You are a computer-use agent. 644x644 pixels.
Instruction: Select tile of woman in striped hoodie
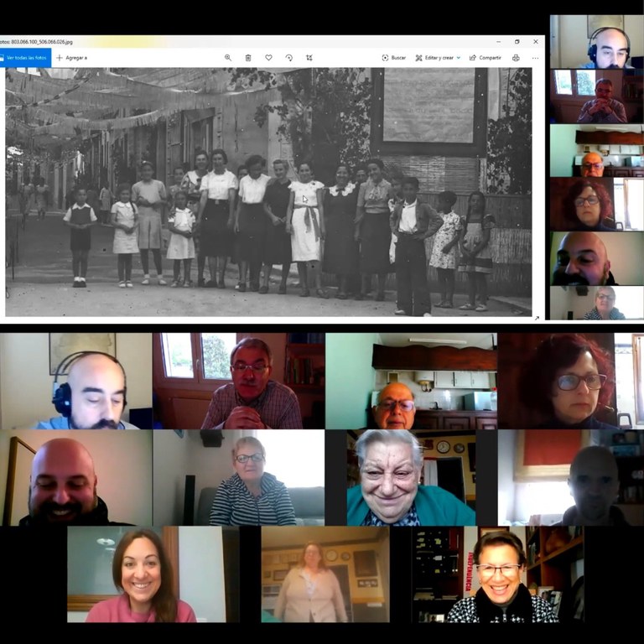click(x=250, y=478)
